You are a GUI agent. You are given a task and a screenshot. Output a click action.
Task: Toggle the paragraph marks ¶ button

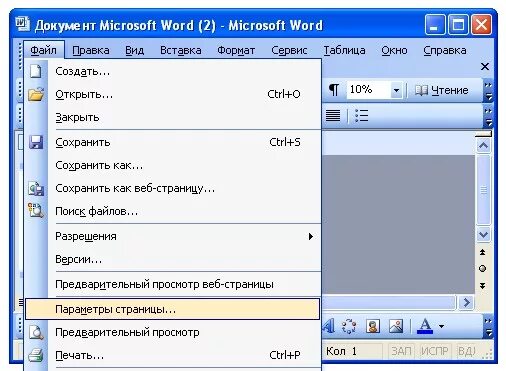tap(334, 90)
